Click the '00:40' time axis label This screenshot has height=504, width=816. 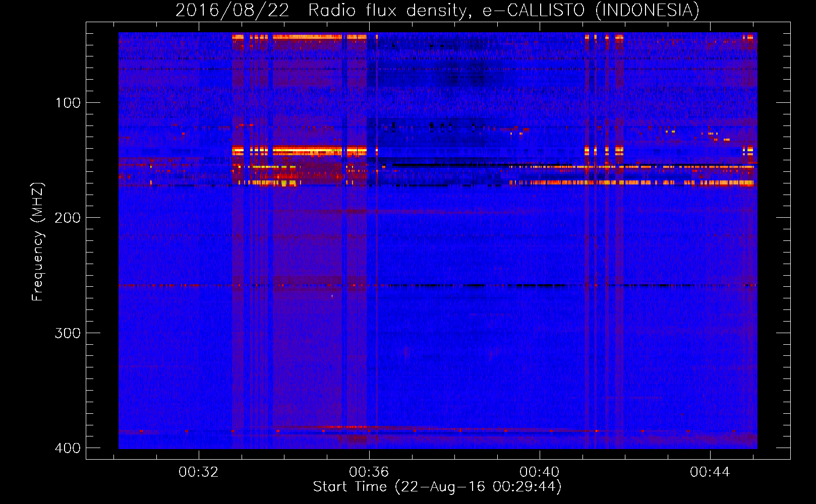(x=540, y=472)
